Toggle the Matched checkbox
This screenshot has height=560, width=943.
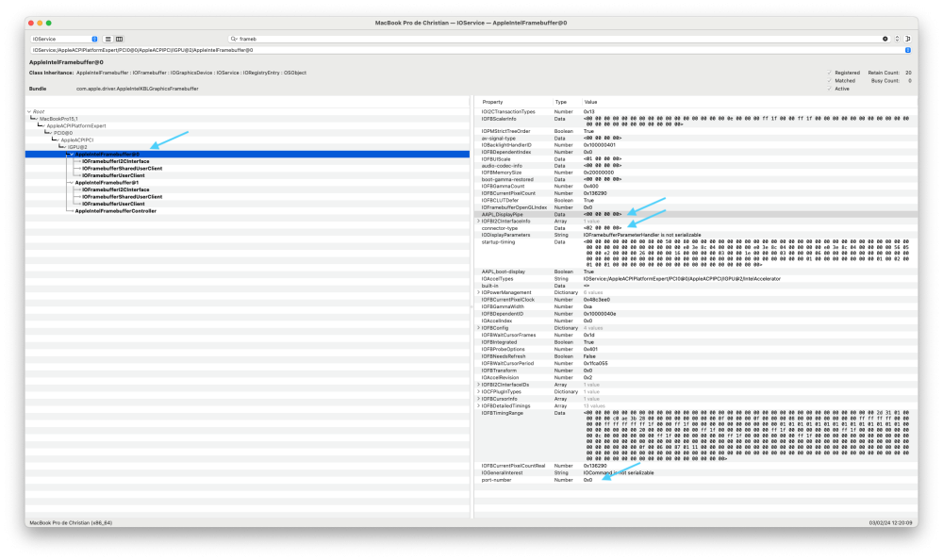click(x=829, y=80)
